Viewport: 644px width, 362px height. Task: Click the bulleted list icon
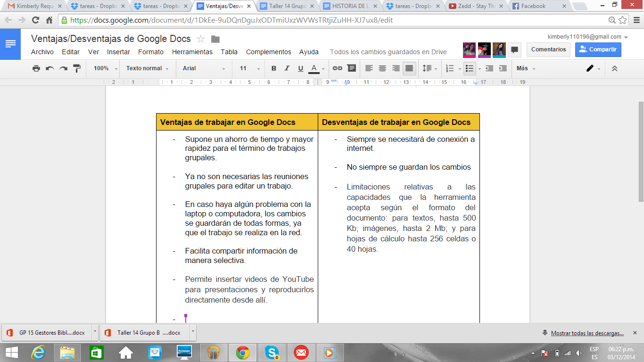click(470, 68)
